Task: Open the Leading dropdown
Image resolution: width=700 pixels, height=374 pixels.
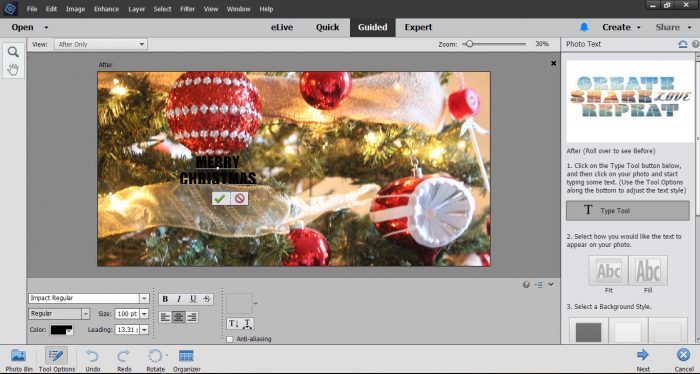Action: coord(144,330)
